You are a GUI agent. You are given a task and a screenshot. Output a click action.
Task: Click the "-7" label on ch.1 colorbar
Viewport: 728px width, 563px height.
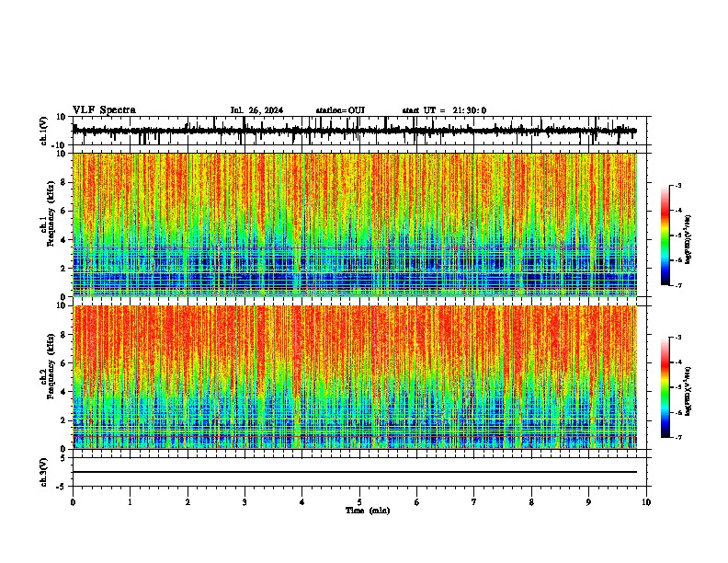pos(678,285)
